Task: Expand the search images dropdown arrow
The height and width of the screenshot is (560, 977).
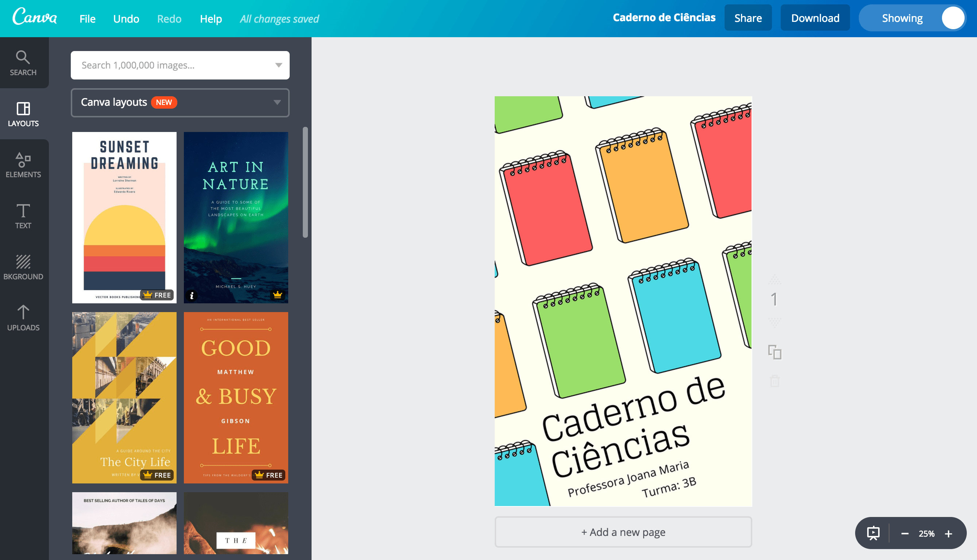Action: [279, 65]
